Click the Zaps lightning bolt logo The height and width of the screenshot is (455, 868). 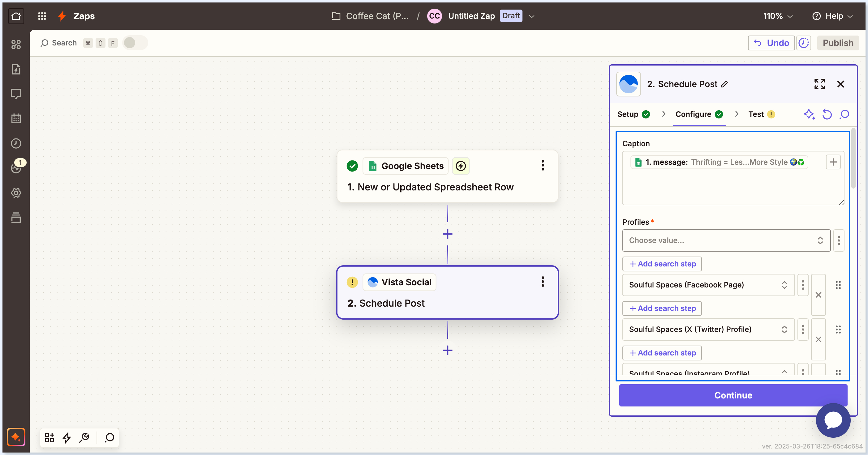(x=62, y=16)
